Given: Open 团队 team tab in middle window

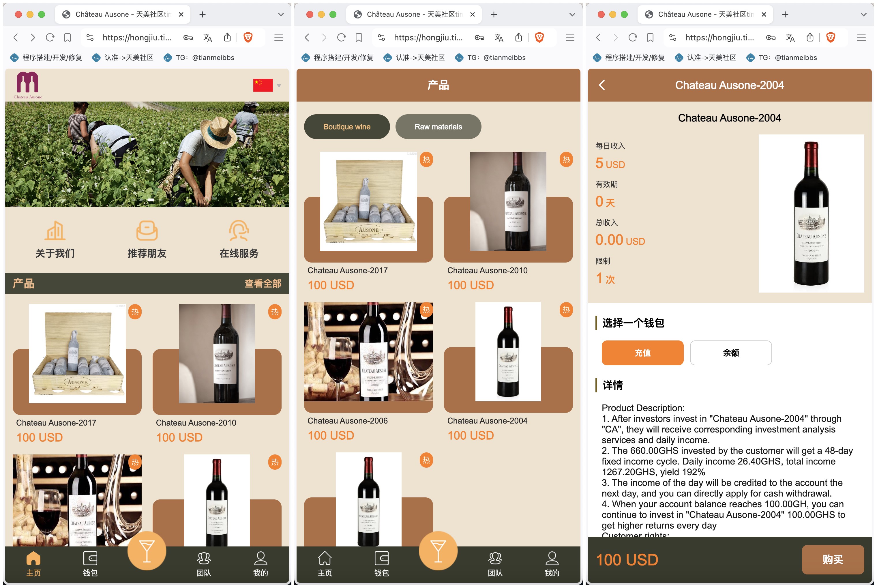Looking at the screenshot, I should tap(495, 564).
